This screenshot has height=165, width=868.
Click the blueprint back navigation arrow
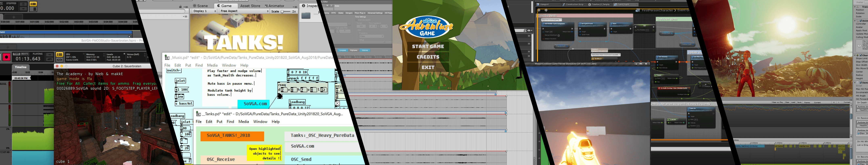(540, 10)
